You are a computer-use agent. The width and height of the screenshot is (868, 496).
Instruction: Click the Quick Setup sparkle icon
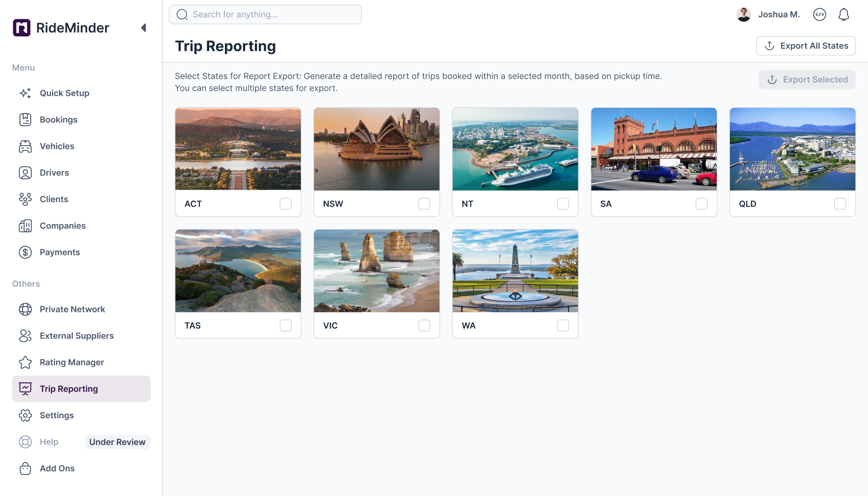coord(25,93)
